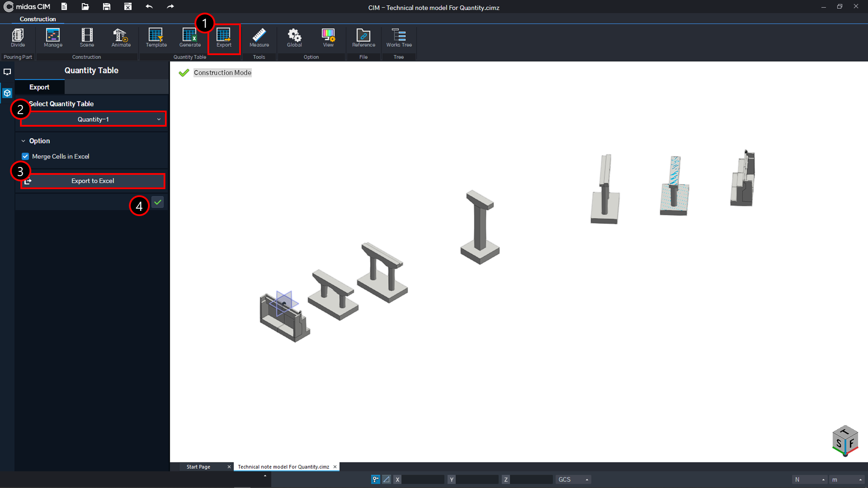Switch to the Construction ribbon tab
Viewport: 868px width, 488px height.
[38, 19]
